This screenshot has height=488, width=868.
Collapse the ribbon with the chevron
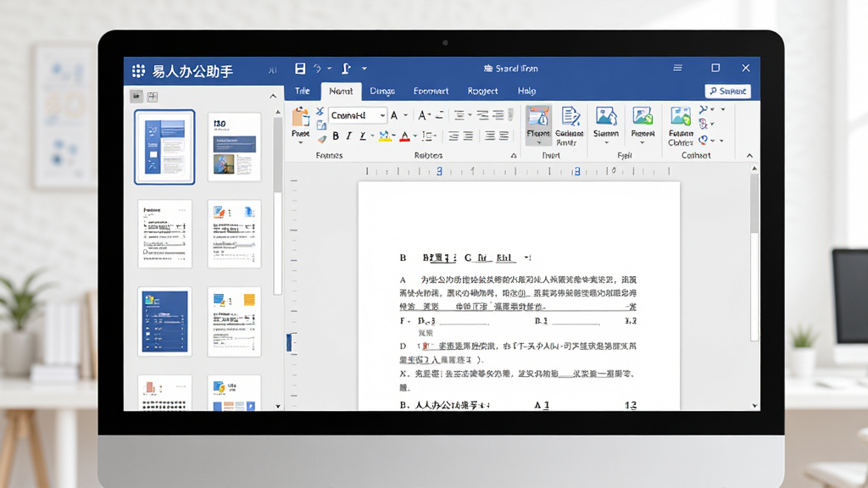[749, 156]
